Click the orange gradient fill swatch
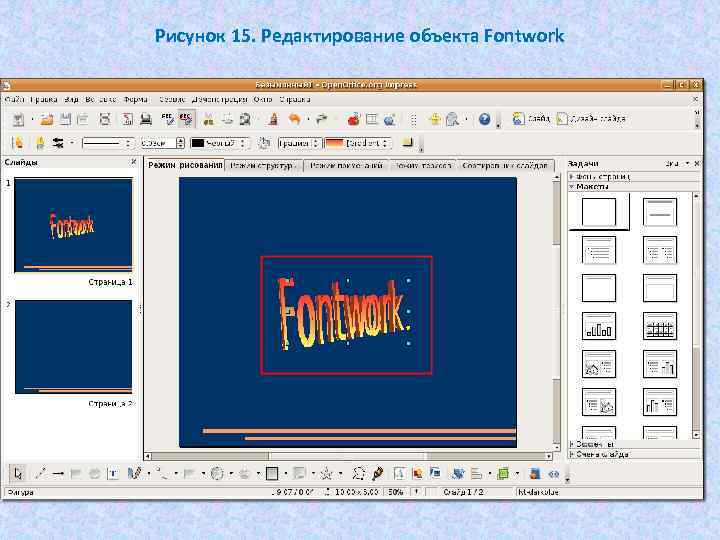 coord(334,143)
